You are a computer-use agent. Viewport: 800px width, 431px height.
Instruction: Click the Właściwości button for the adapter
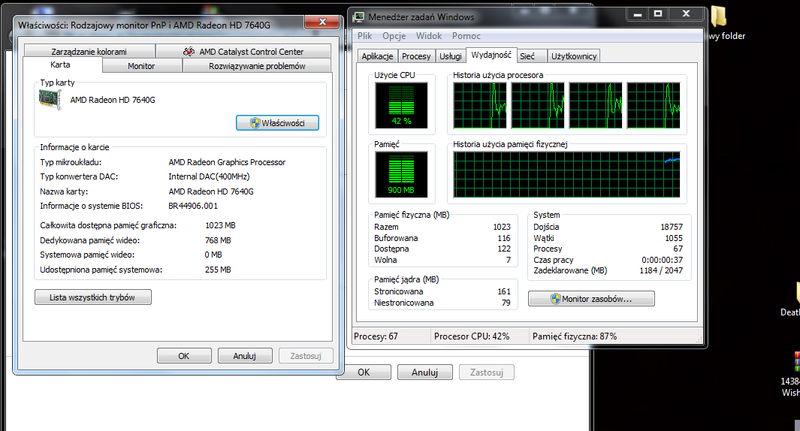[278, 123]
